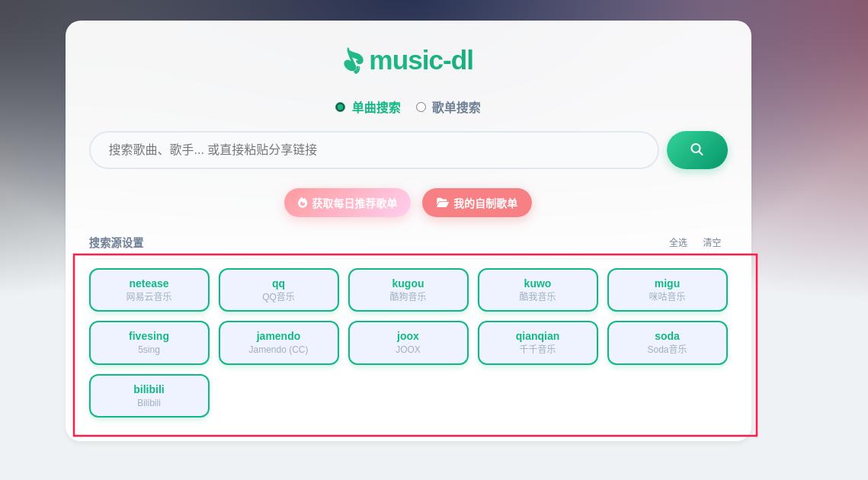Open 我的自制歌单 button
868x480 pixels.
point(477,203)
